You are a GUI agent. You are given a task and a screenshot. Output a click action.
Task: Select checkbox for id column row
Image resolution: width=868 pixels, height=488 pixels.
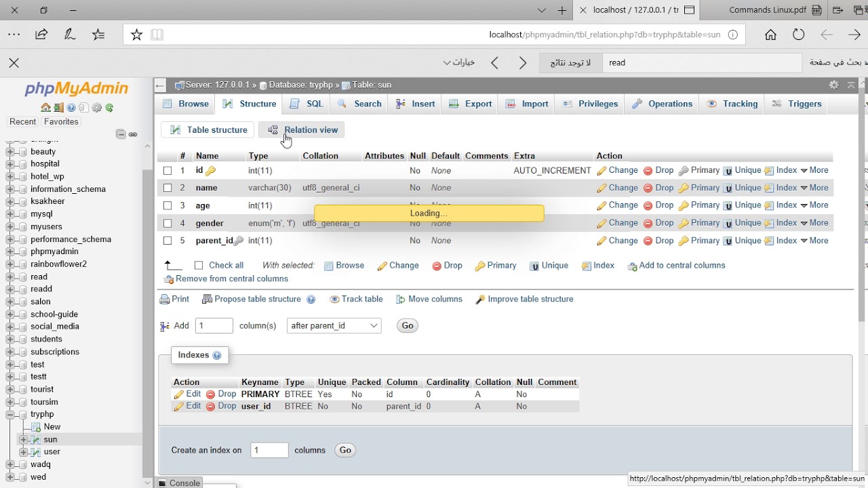167,171
